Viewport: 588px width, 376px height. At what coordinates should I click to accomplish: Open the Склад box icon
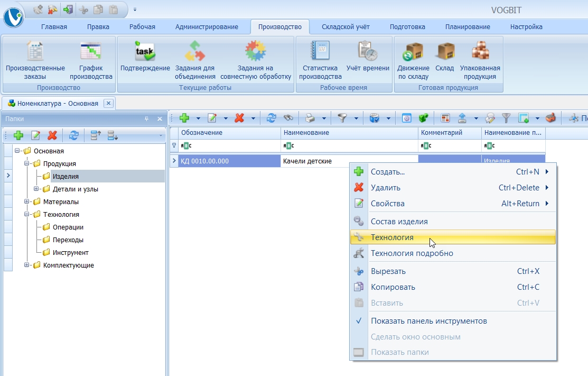coord(445,57)
